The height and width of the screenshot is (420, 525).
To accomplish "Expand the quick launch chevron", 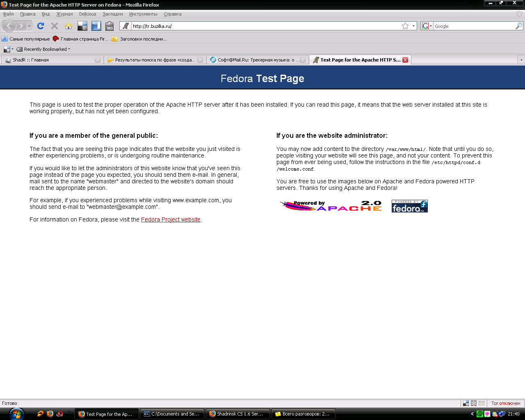I will point(69,412).
